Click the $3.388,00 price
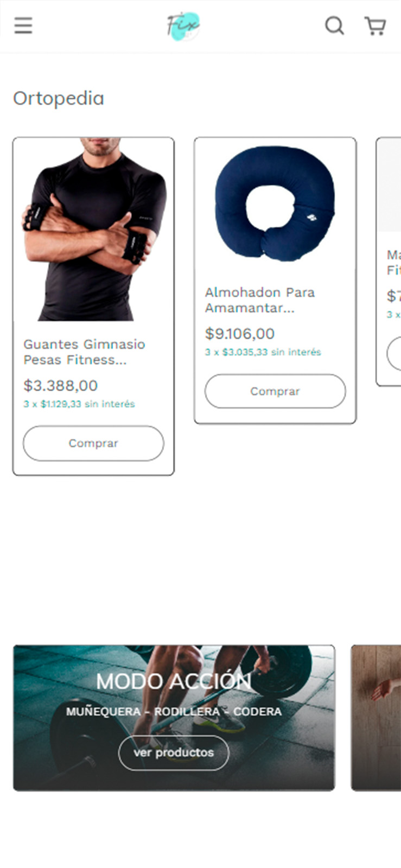This screenshot has height=868, width=401. coord(61,386)
